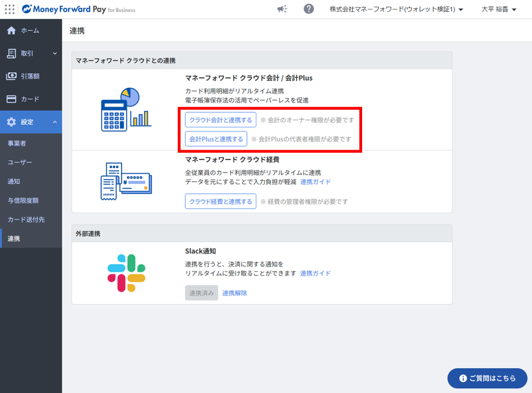Image resolution: width=532 pixels, height=393 pixels.
Task: Click the calculator chart illustration
Action: (126, 110)
